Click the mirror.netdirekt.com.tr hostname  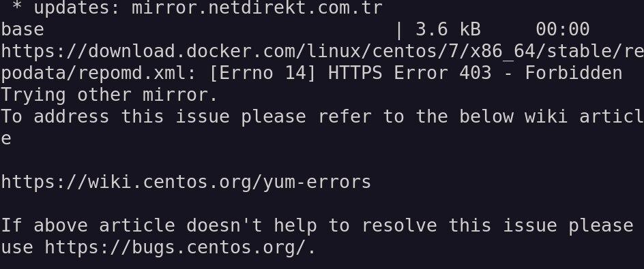coord(257,7)
